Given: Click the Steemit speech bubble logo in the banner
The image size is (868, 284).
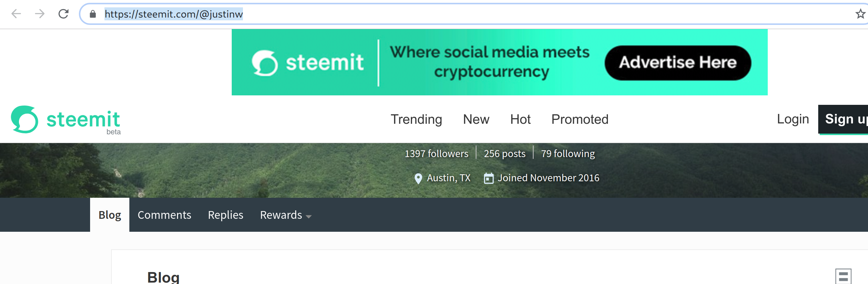Looking at the screenshot, I should coord(266,62).
